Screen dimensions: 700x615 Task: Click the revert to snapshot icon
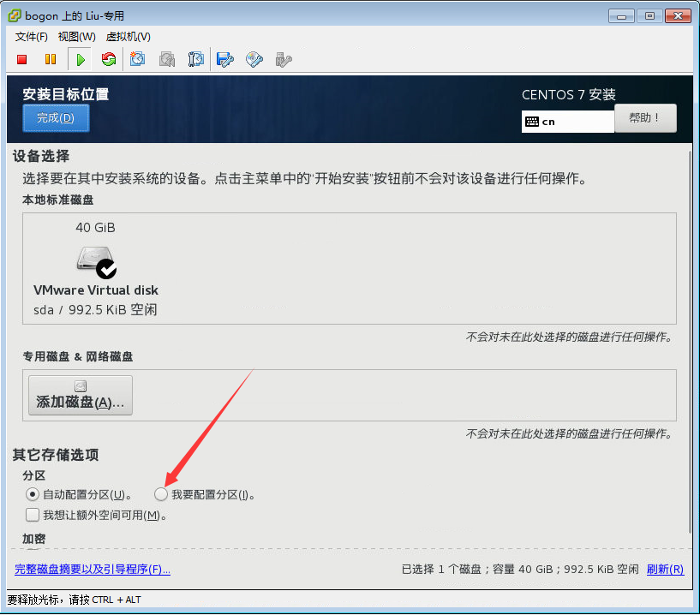point(167,59)
